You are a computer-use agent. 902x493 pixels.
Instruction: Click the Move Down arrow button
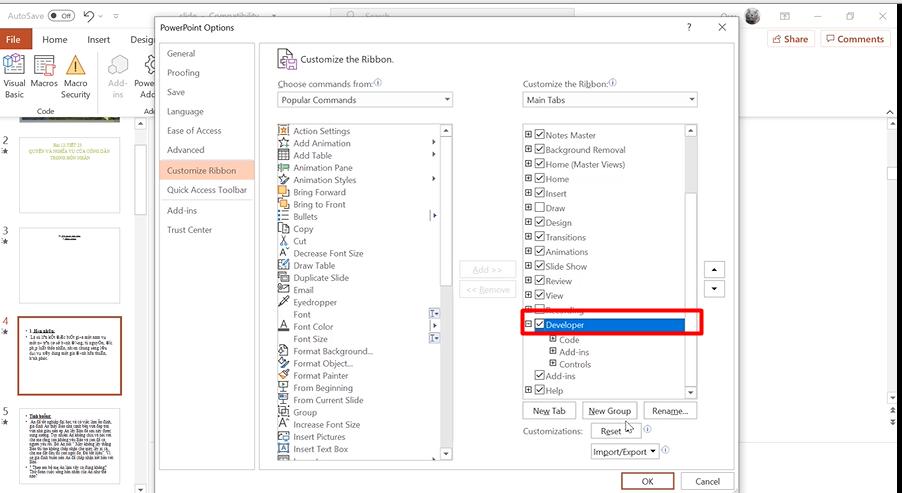pos(714,289)
